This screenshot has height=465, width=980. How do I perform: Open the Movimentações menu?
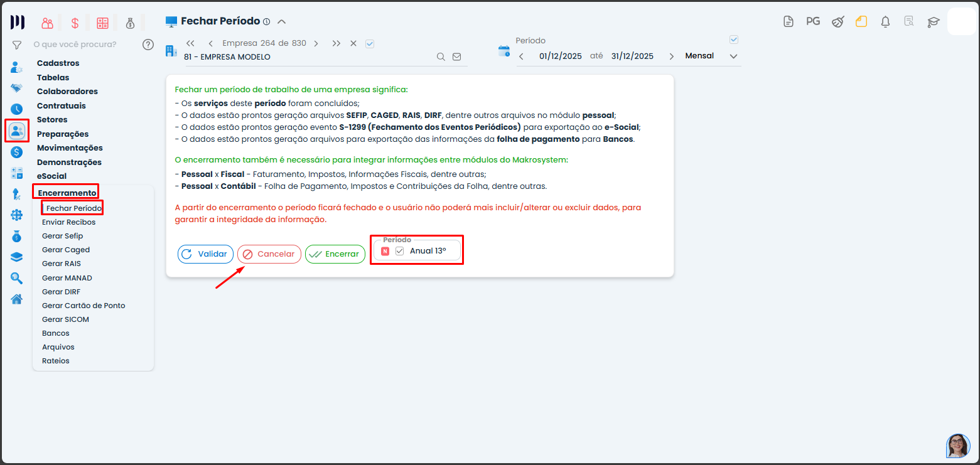tap(70, 148)
